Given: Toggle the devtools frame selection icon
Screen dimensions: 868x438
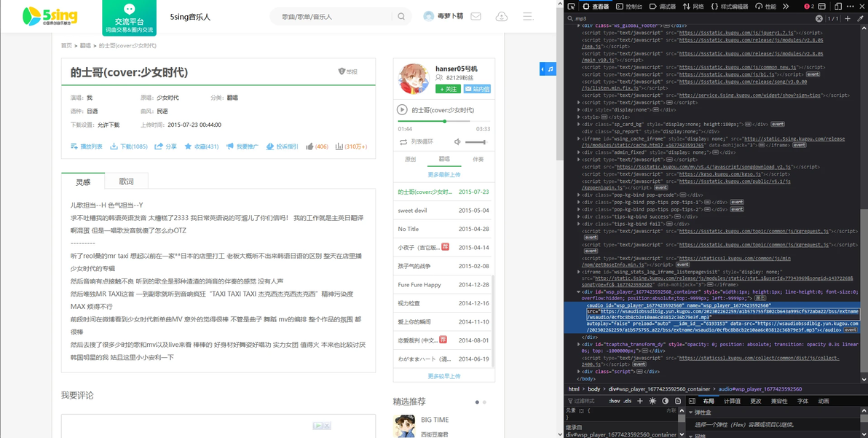Looking at the screenshot, I should pyautogui.click(x=822, y=6).
